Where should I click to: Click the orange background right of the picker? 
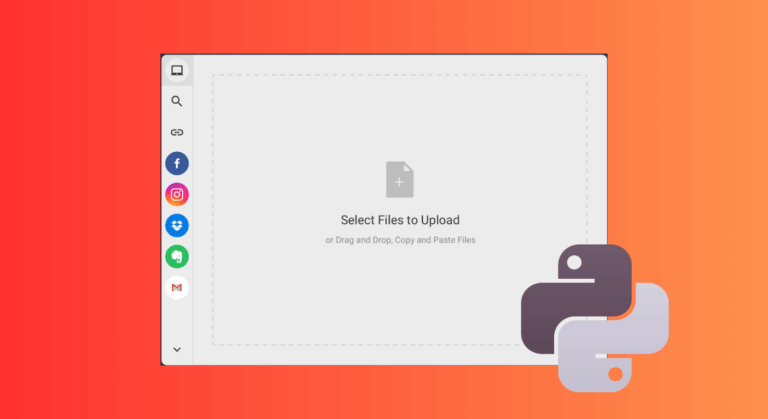(700, 150)
